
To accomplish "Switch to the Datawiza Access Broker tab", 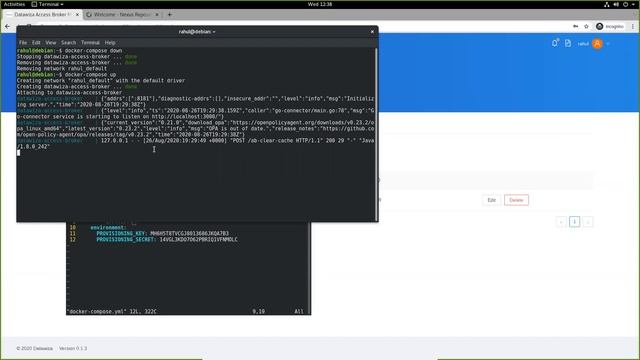I will (42, 14).
